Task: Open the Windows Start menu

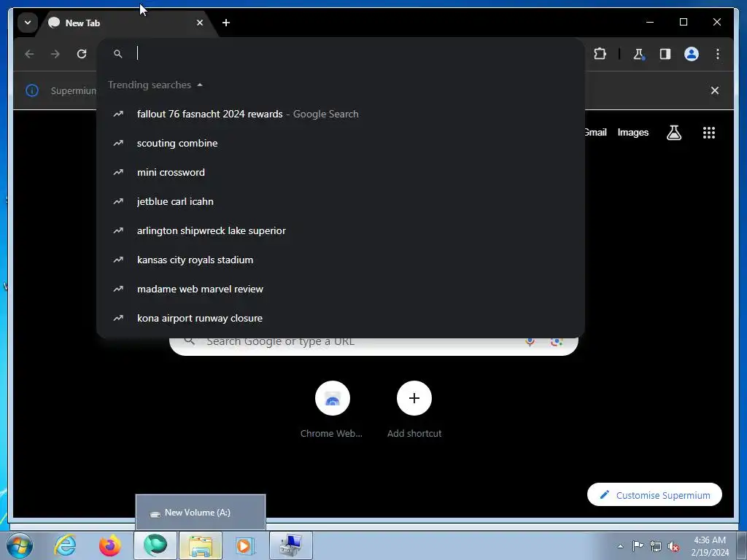Action: pos(20,545)
